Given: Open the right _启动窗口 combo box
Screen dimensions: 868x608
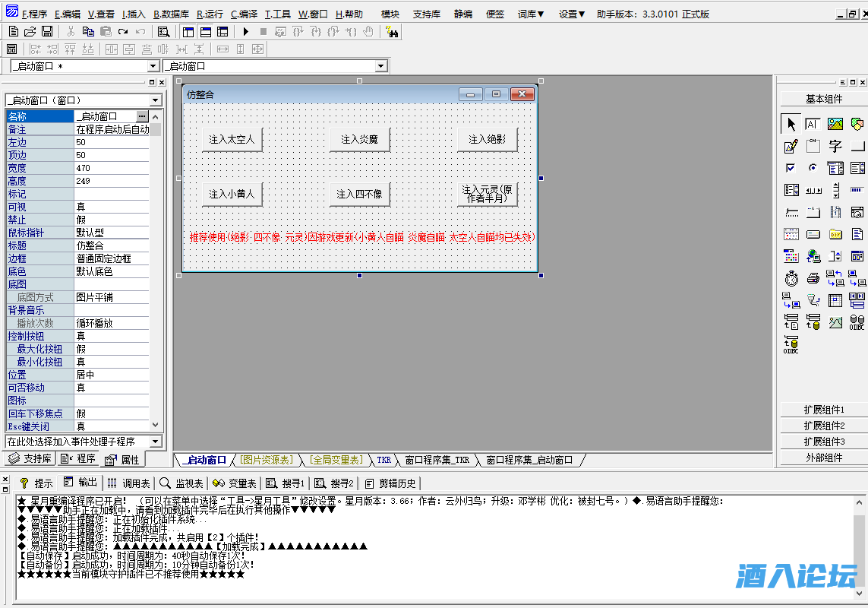Looking at the screenshot, I should (380, 66).
